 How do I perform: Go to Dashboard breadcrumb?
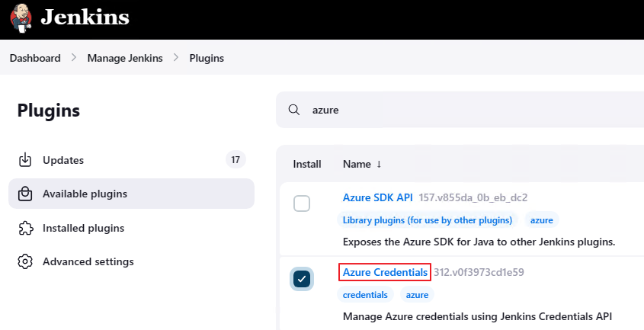(x=35, y=58)
